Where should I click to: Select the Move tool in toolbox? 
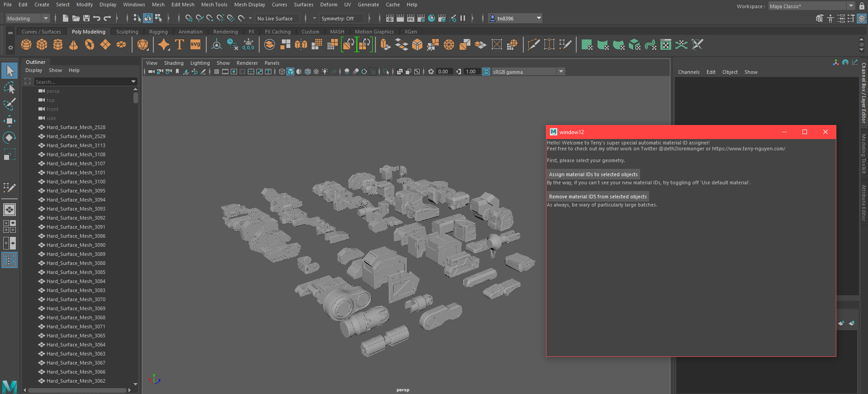coord(9,121)
